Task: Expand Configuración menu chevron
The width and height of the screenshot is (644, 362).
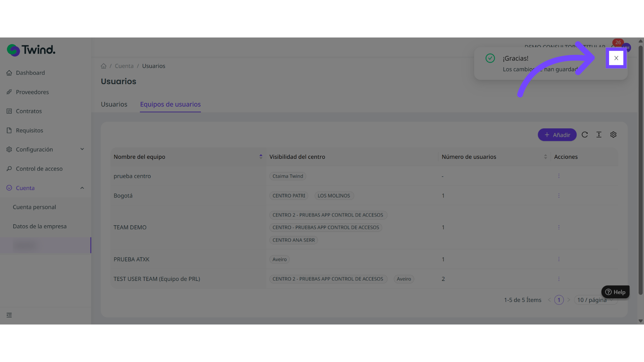Action: click(x=82, y=149)
